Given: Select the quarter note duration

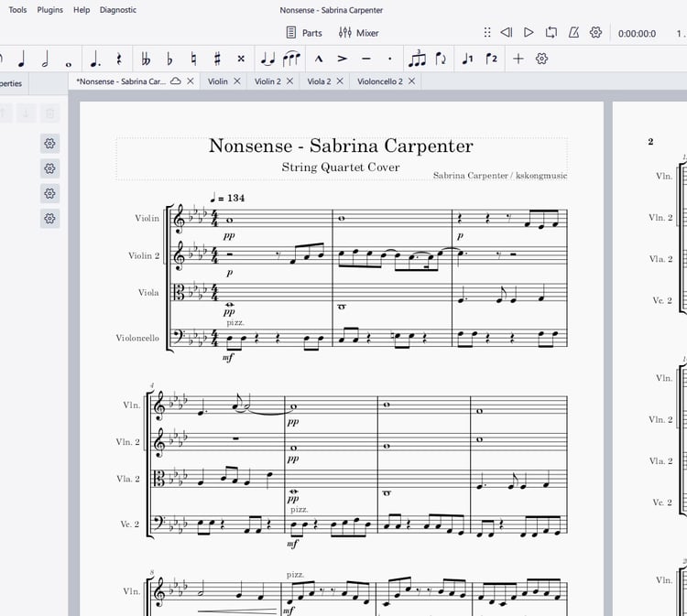Looking at the screenshot, I should click(21, 59).
